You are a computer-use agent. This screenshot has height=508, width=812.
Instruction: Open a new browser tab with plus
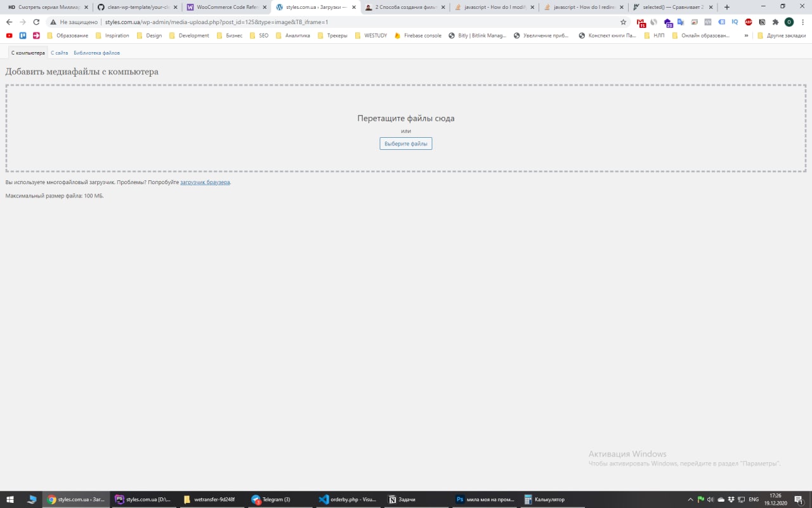tap(727, 7)
